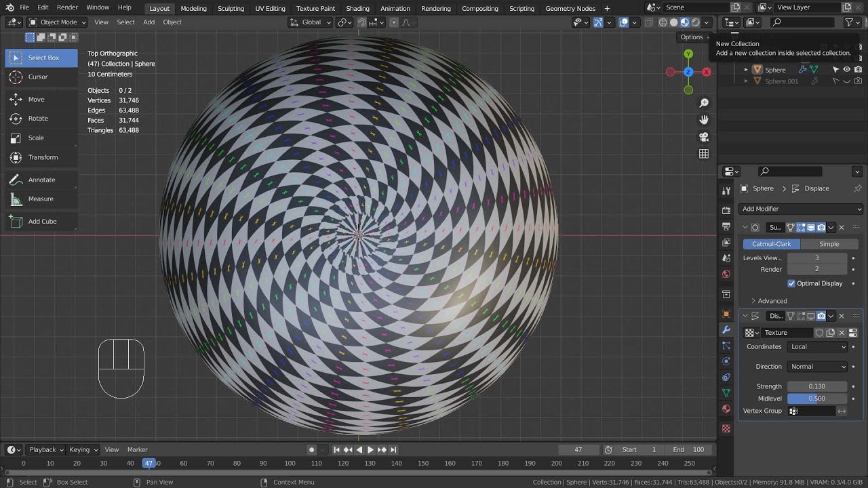868x488 pixels.
Task: Open the Object Data properties tab
Action: click(726, 393)
